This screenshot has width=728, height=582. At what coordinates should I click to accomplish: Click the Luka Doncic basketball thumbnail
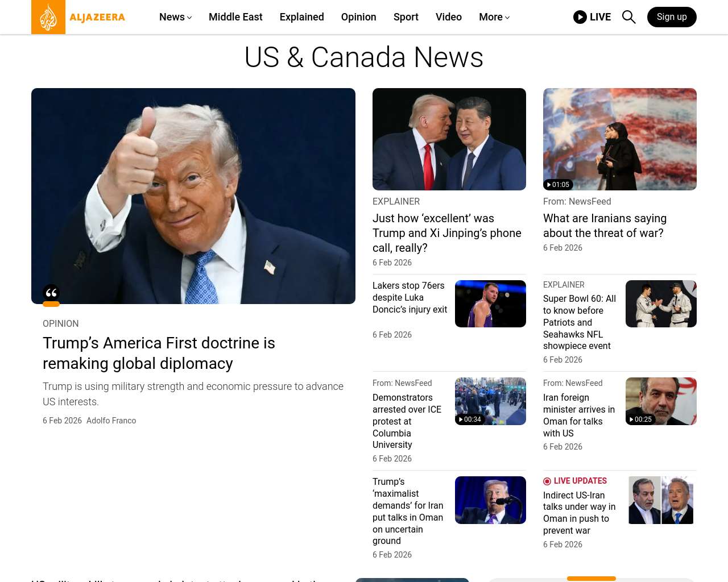click(490, 304)
